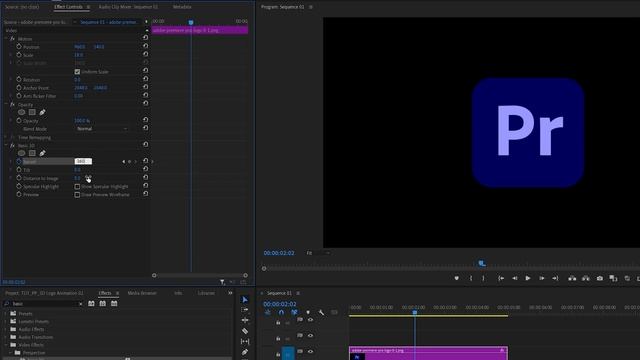
Task: Export frame with camera icon
Action: [600, 278]
